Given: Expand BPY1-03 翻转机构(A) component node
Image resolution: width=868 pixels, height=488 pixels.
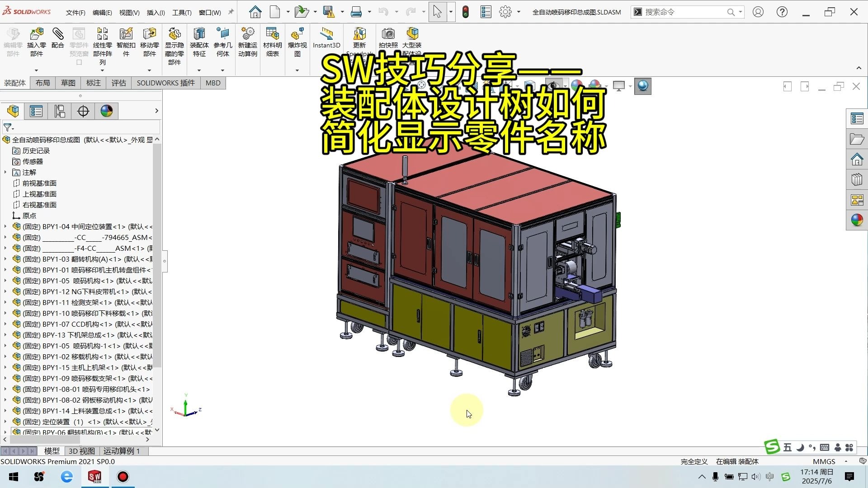Looking at the screenshot, I should point(5,259).
